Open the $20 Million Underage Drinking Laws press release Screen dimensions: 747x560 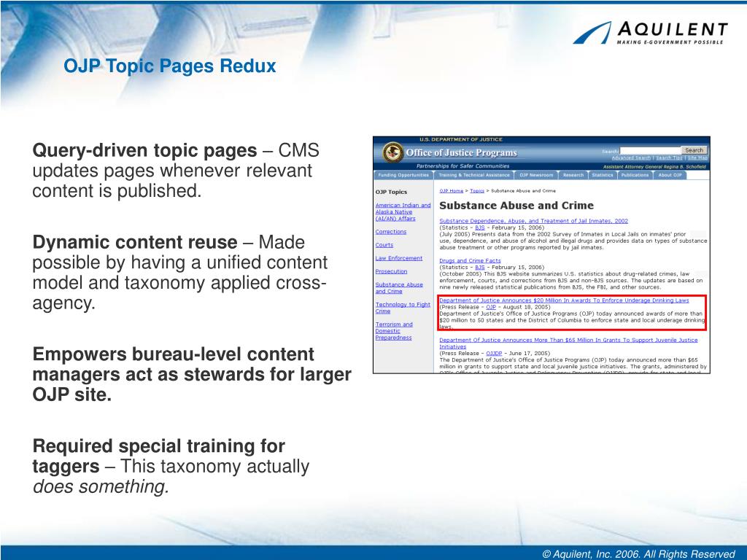564,300
